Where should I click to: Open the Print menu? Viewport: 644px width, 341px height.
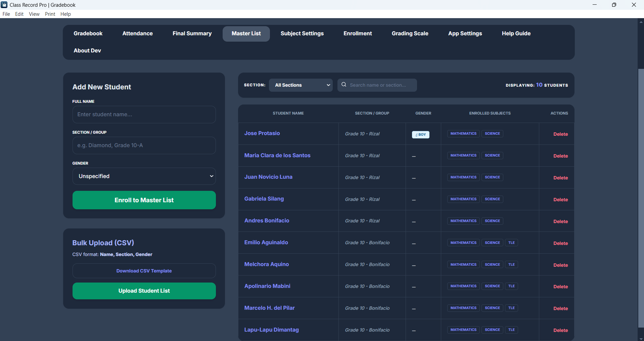click(x=50, y=14)
